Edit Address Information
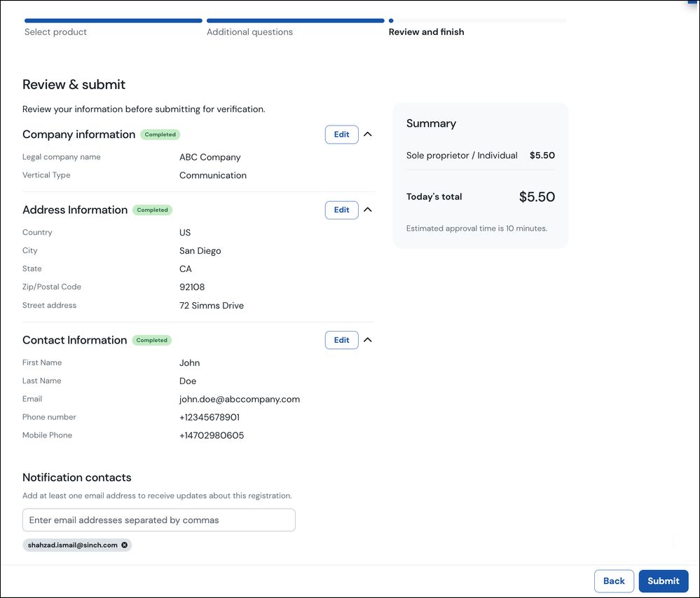700x598 pixels. 341,210
